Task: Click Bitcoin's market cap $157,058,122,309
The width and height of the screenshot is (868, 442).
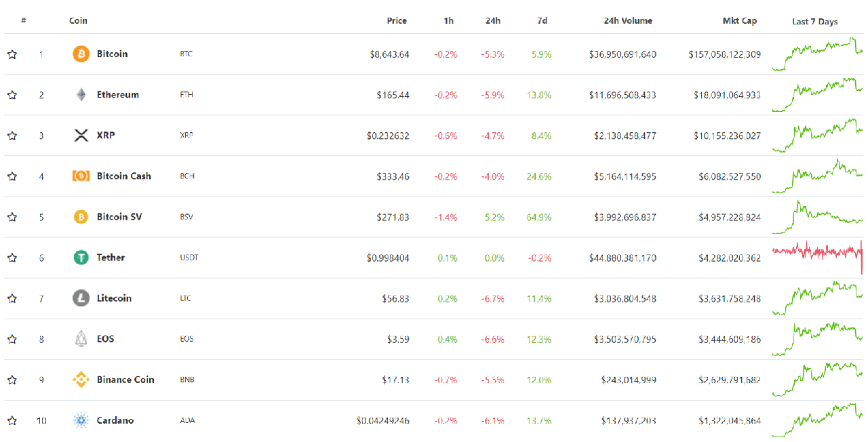Action: pyautogui.click(x=724, y=54)
